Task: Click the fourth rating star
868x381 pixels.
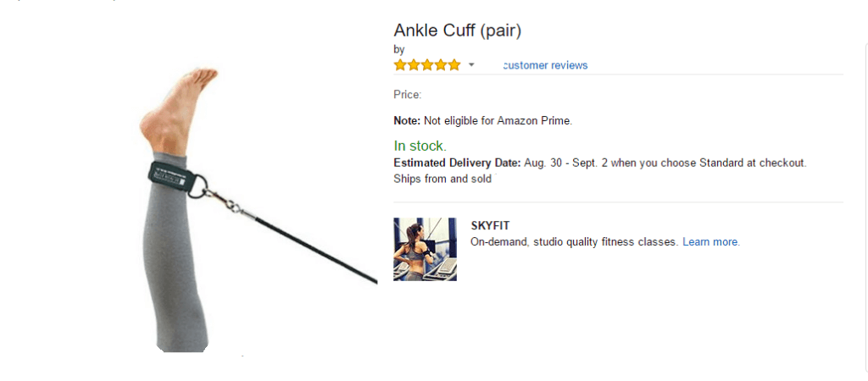Action: [441, 65]
